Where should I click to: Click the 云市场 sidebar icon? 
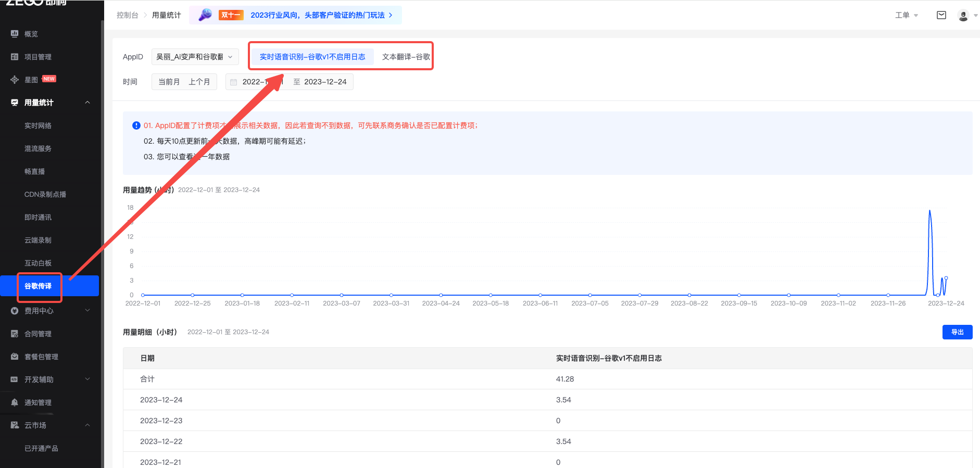(15, 425)
